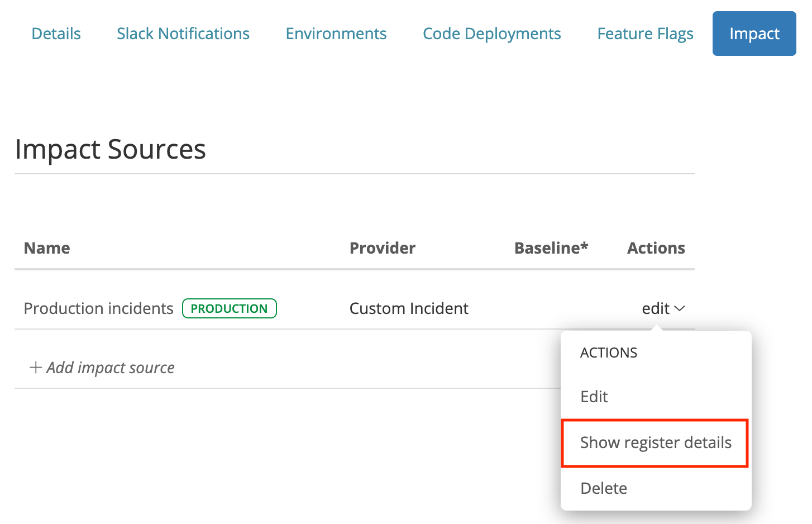Image resolution: width=812 pixels, height=524 pixels.
Task: Click the Baseline* column header
Action: [x=551, y=248]
